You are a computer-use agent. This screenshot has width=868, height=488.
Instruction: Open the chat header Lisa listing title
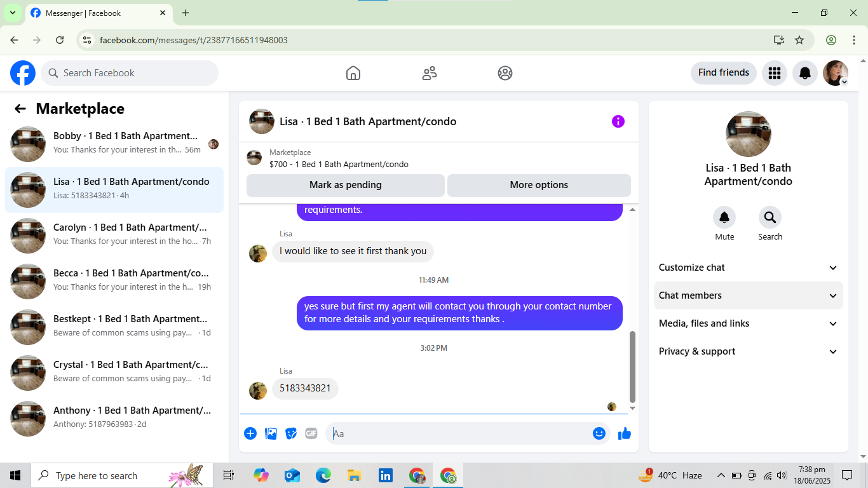tap(368, 121)
